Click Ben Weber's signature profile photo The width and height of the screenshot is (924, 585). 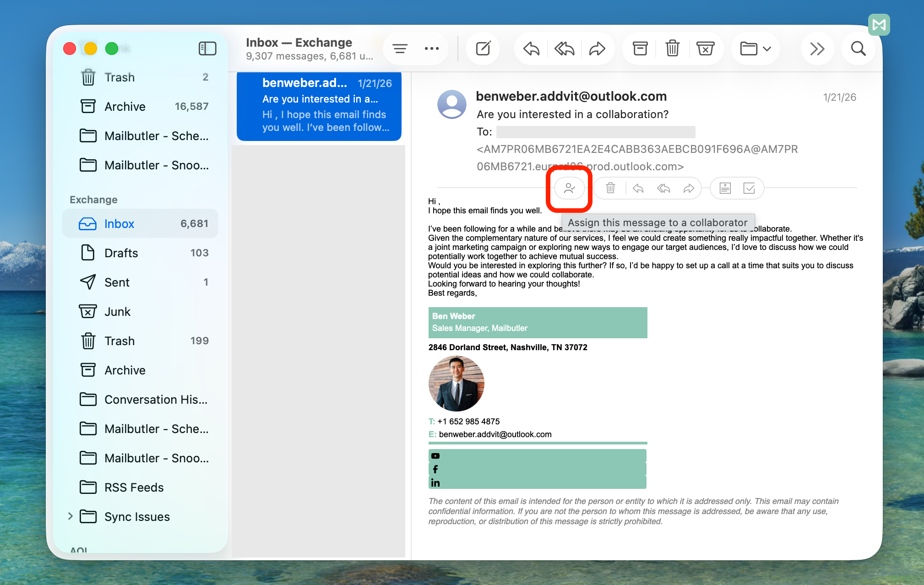(x=456, y=384)
